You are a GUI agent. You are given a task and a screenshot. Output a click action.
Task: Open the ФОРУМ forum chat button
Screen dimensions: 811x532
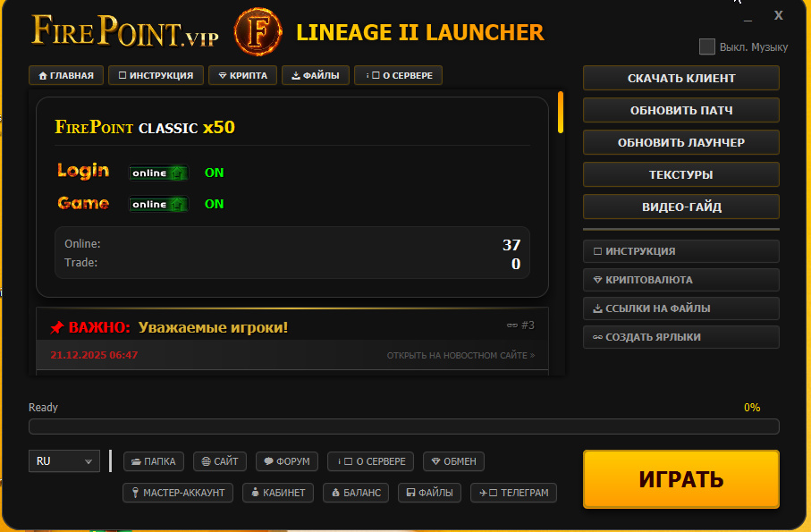[x=287, y=461]
